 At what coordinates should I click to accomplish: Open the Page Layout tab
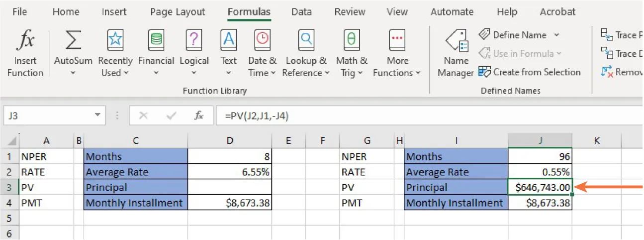coord(178,12)
